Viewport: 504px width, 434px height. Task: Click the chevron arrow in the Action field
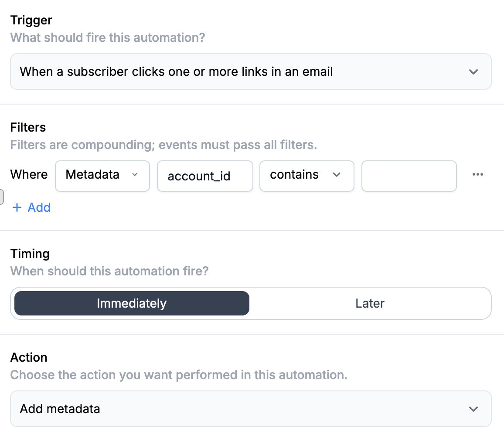point(473,409)
